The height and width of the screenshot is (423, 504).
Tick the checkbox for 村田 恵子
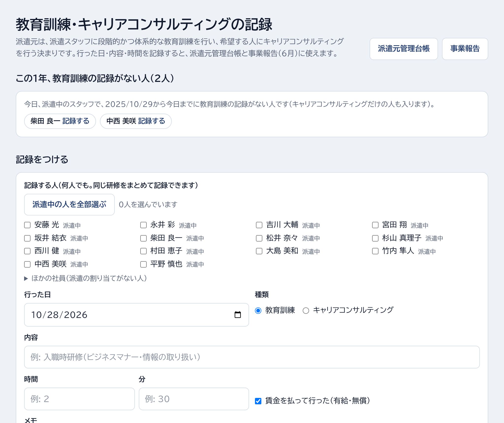tap(143, 251)
